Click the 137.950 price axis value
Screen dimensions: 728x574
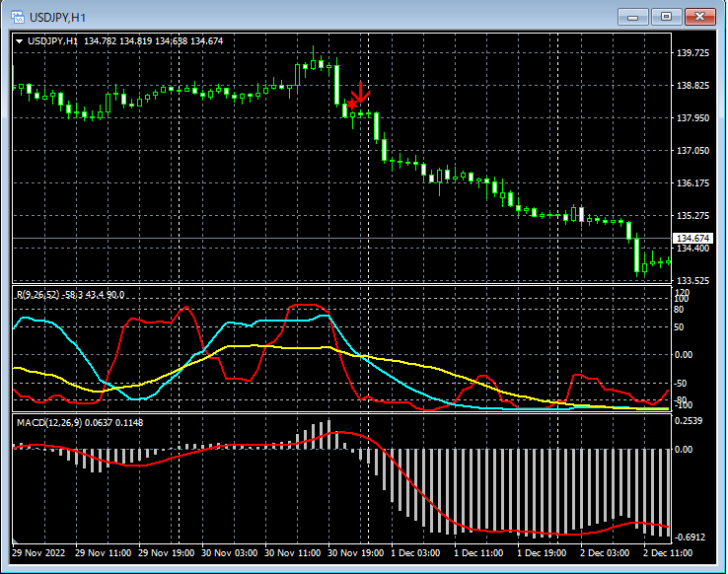pyautogui.click(x=692, y=118)
